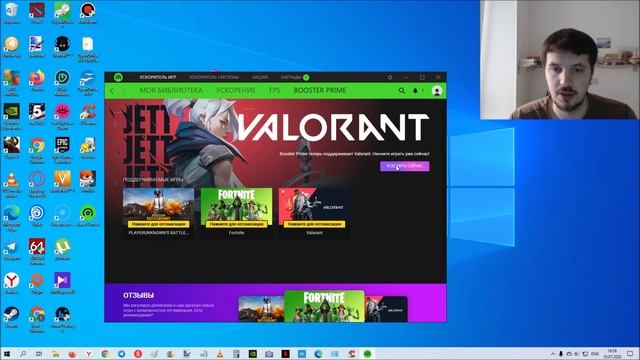Select the Uplay desktop icon

(x=37, y=216)
